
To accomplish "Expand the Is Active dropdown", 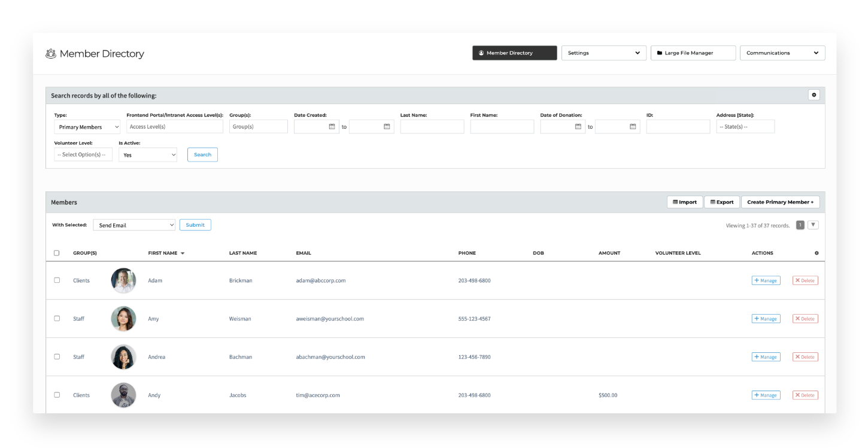I will coord(147,154).
